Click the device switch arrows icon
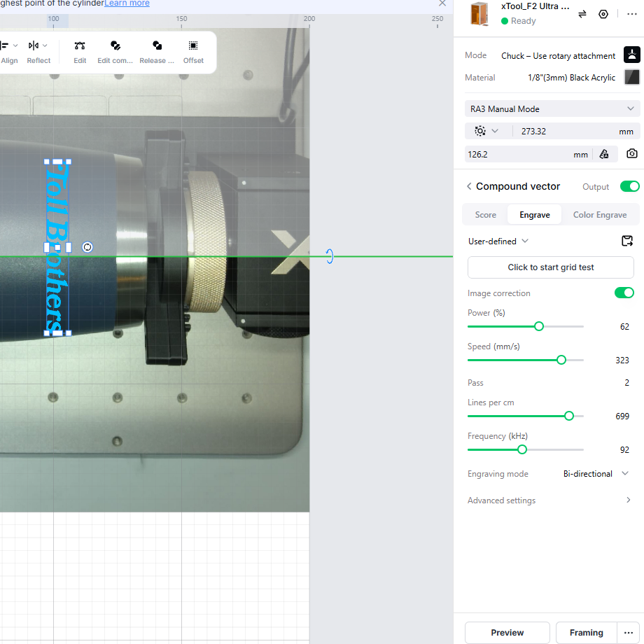The image size is (644, 644). [582, 15]
